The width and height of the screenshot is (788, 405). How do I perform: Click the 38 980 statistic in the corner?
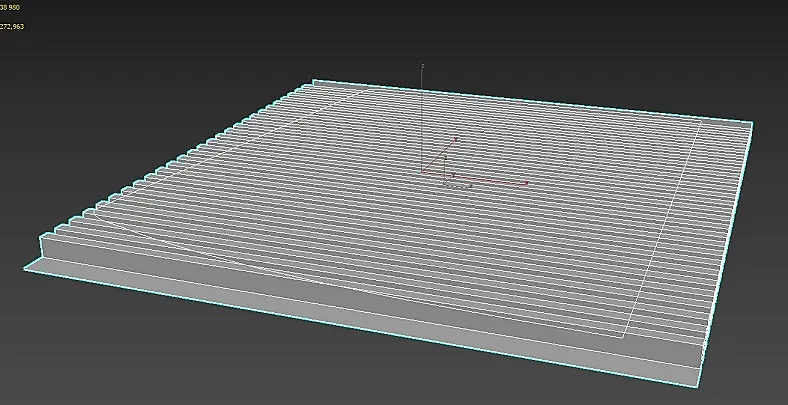point(10,8)
